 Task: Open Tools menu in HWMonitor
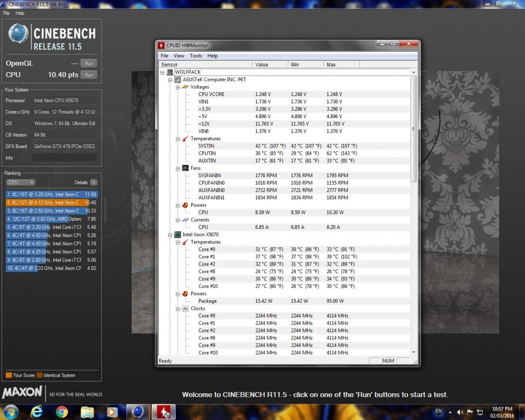tap(196, 56)
